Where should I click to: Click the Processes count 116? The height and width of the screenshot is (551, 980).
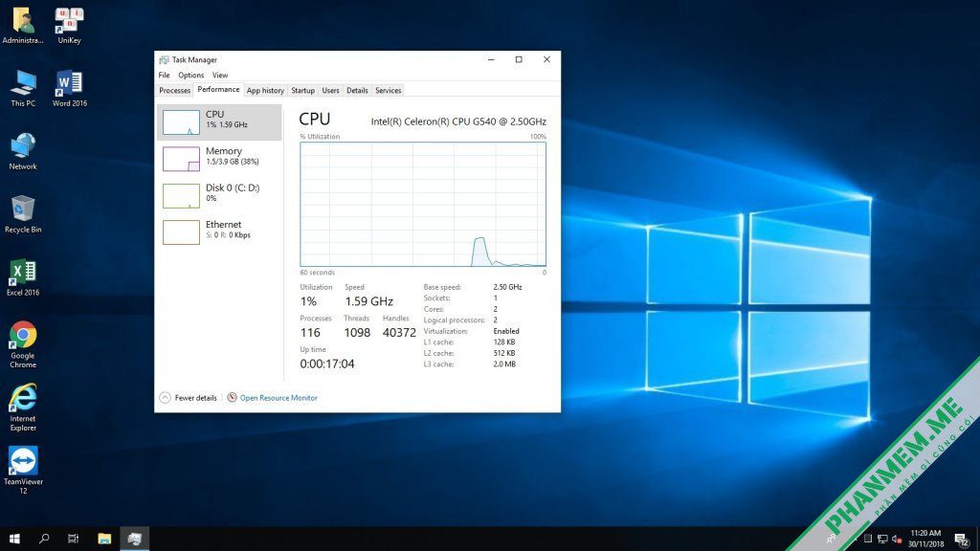click(x=310, y=333)
